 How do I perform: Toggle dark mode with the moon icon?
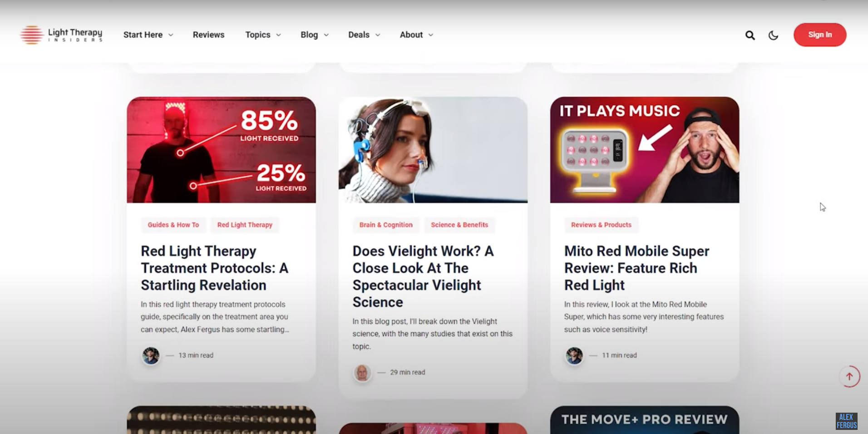pyautogui.click(x=773, y=35)
